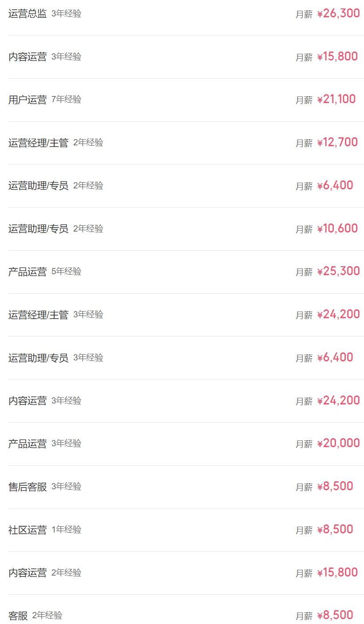
Task: Select the 社区运营 1年经验 title
Action: click(28, 530)
